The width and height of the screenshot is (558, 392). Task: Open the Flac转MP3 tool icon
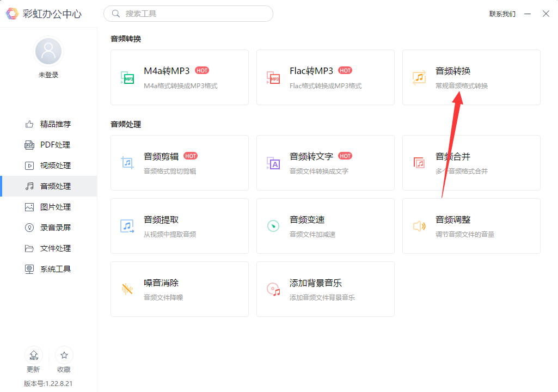[273, 78]
